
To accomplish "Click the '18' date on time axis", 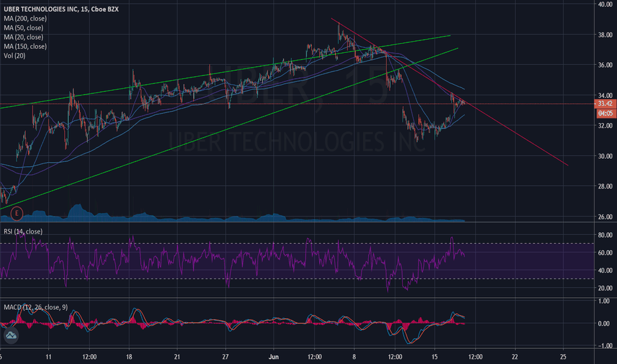I will [x=129, y=357].
